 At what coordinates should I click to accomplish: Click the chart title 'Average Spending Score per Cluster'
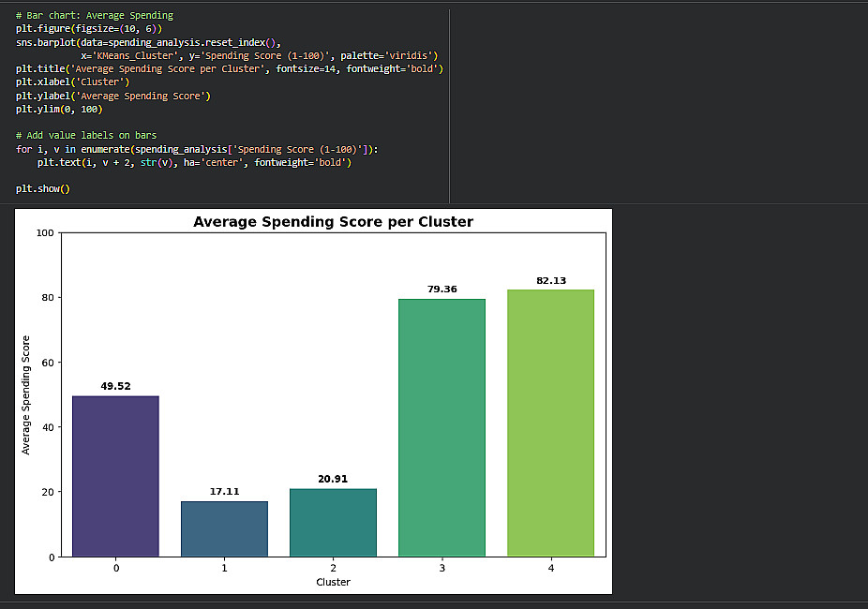click(x=333, y=222)
